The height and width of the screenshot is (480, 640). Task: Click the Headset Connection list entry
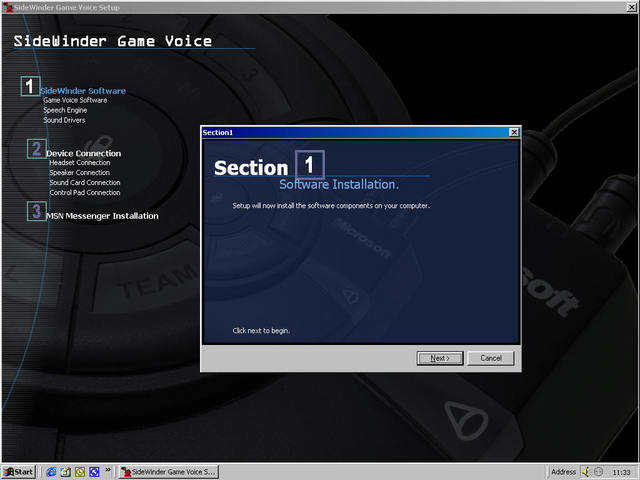pyautogui.click(x=80, y=162)
